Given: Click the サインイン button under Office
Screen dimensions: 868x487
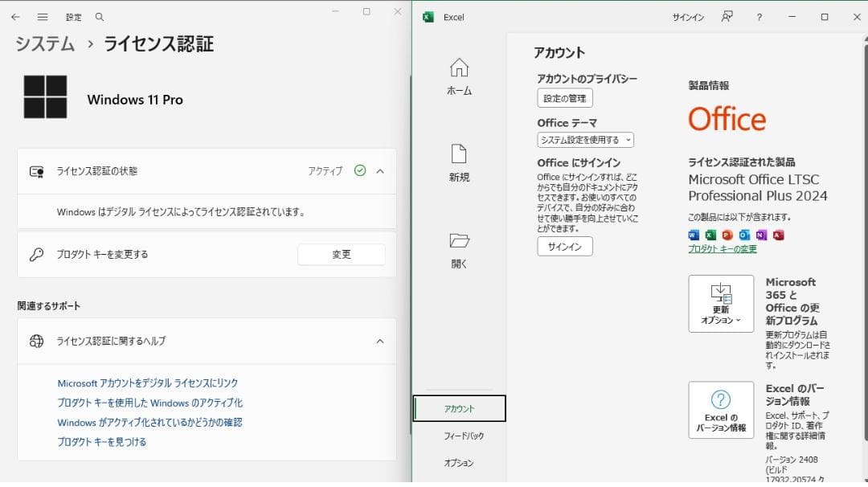Looking at the screenshot, I should click(564, 247).
